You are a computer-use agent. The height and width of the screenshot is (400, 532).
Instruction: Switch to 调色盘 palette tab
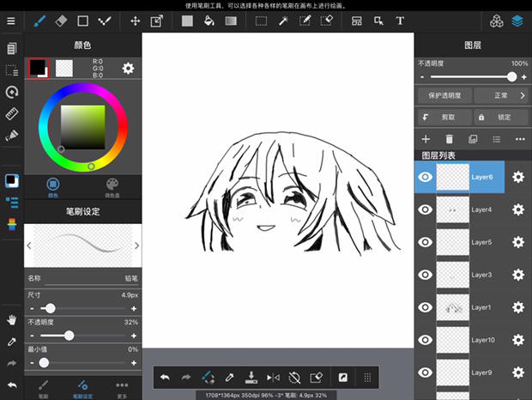(x=112, y=187)
